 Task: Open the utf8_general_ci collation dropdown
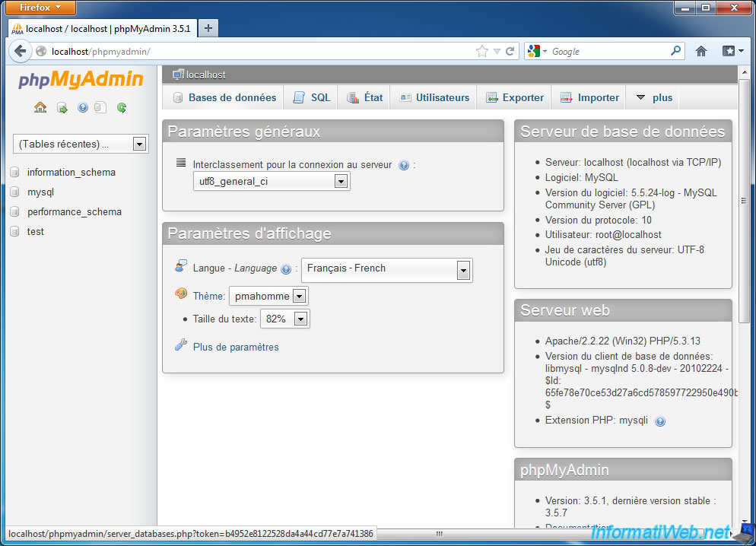341,181
